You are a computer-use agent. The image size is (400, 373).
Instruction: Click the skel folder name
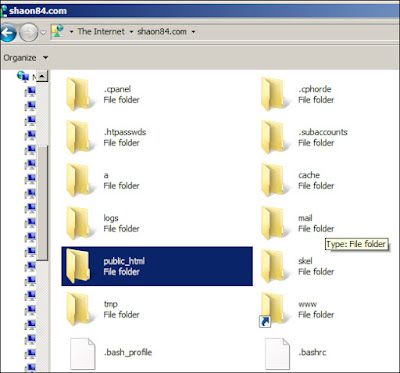pos(305,261)
